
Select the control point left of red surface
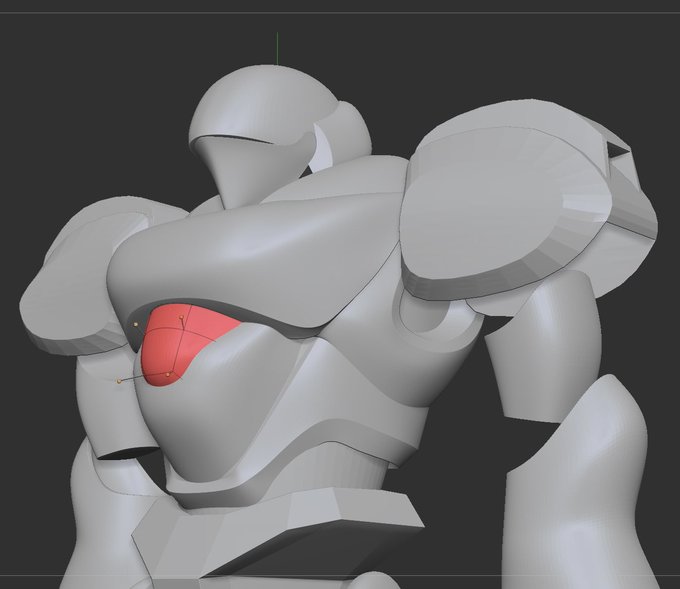point(119,381)
